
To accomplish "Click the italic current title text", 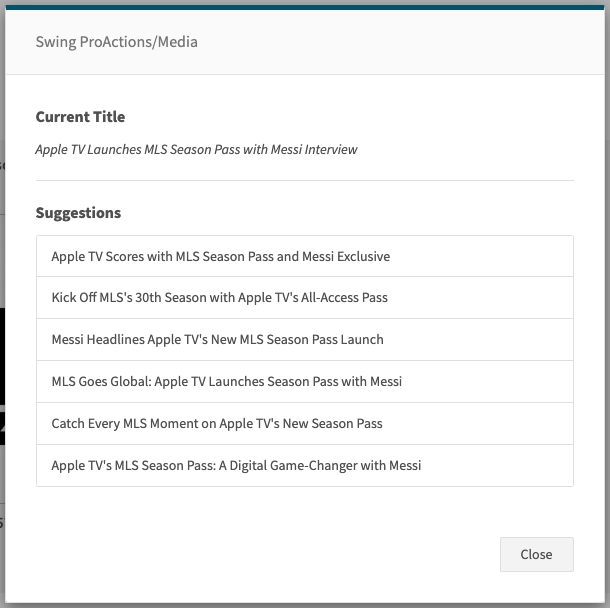I will (196, 149).
